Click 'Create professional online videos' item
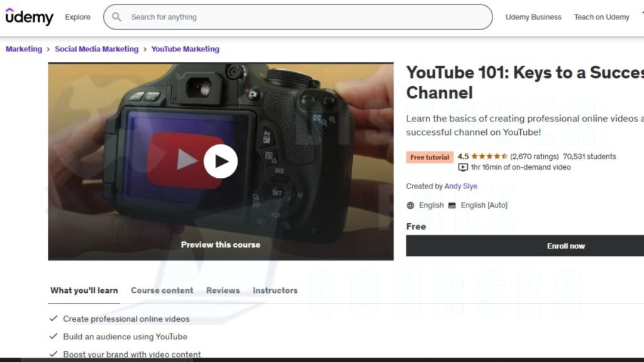The height and width of the screenshot is (362, 644). click(126, 319)
